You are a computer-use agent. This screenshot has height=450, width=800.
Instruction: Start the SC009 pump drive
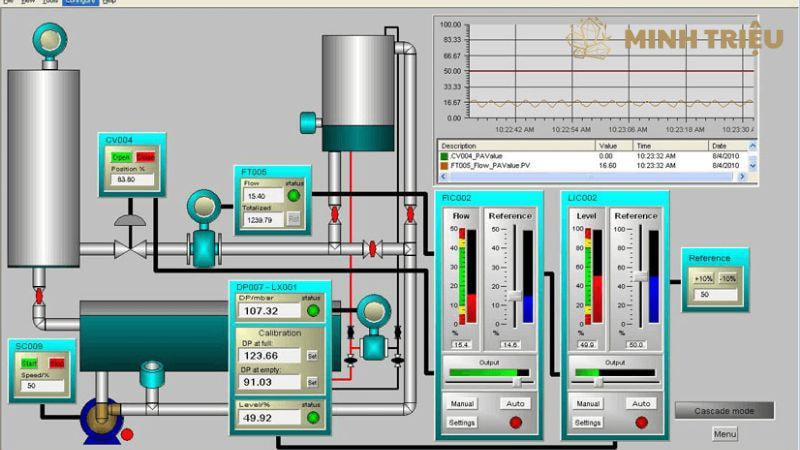29,362
